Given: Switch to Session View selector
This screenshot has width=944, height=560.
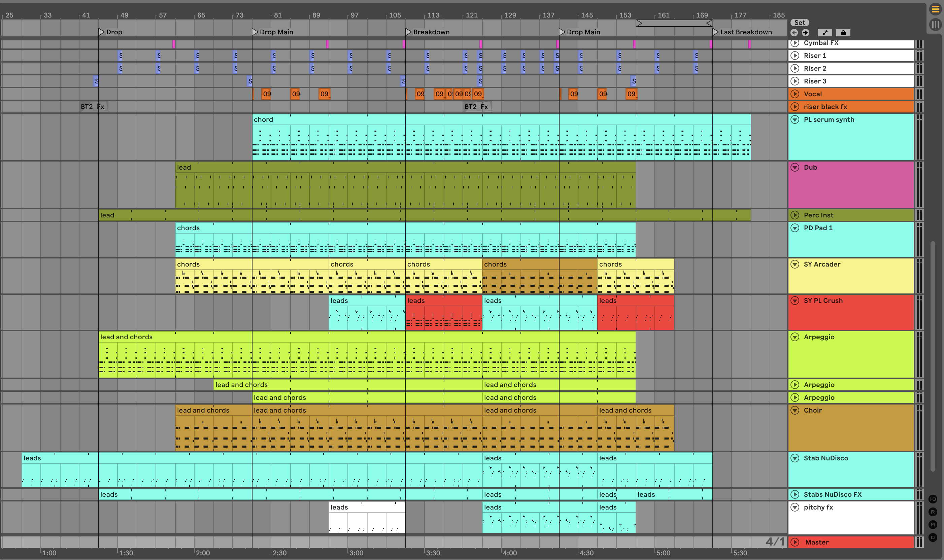Looking at the screenshot, I should click(935, 25).
